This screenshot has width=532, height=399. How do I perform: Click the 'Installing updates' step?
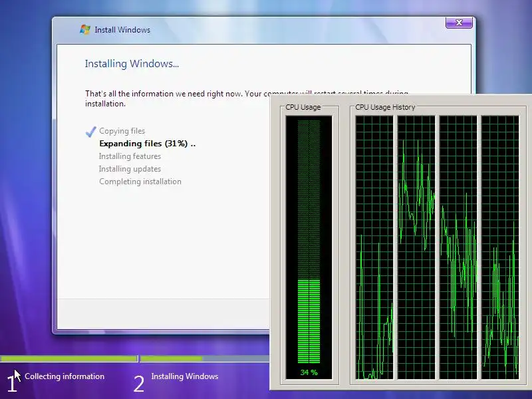[x=130, y=169]
